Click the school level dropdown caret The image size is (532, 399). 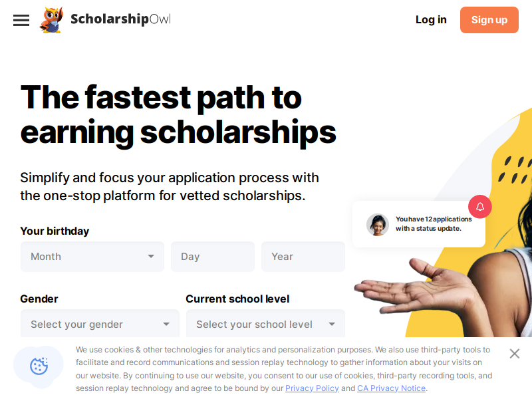(x=332, y=325)
